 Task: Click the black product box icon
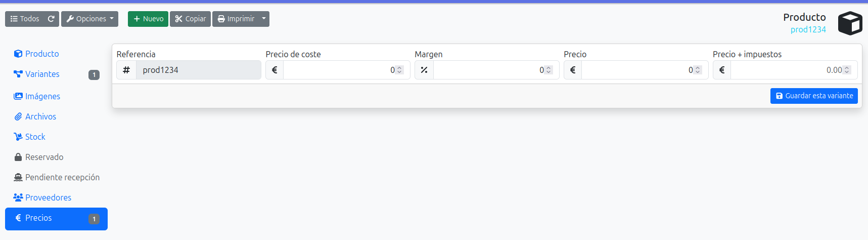(850, 23)
